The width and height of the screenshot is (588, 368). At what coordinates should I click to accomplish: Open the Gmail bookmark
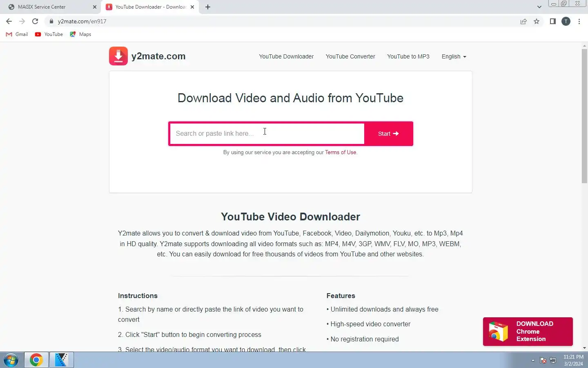[17, 34]
